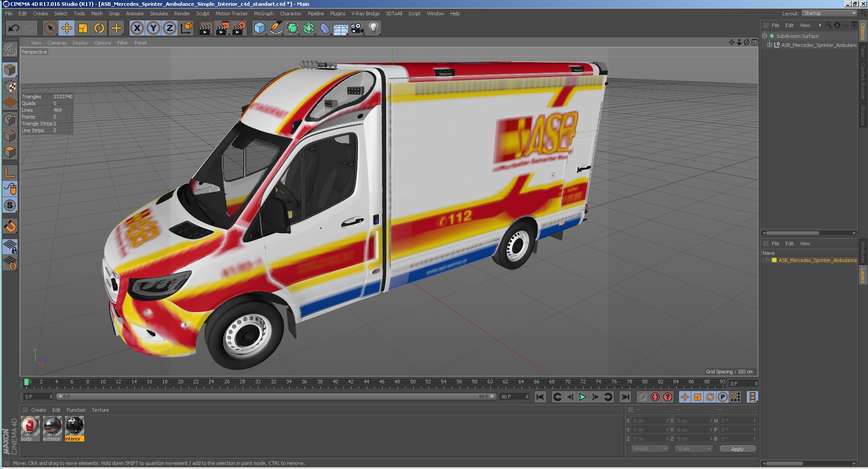Click Layers layer color swatch
The image size is (868, 469).
coord(774,260)
